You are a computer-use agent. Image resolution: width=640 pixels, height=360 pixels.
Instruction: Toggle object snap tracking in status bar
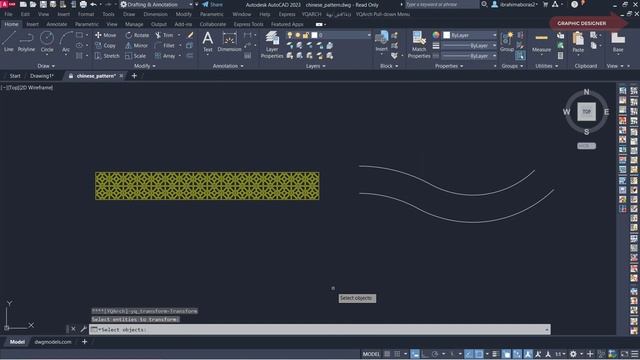point(469,354)
